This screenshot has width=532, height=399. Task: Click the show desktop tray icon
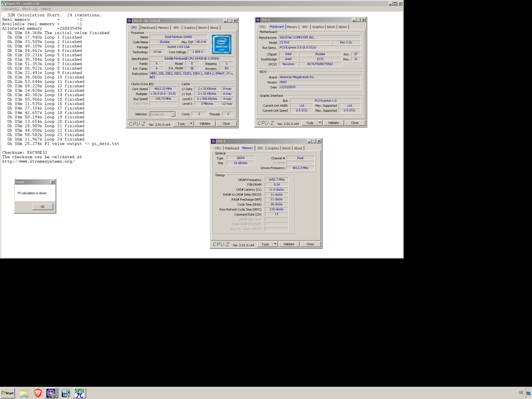tap(529, 393)
